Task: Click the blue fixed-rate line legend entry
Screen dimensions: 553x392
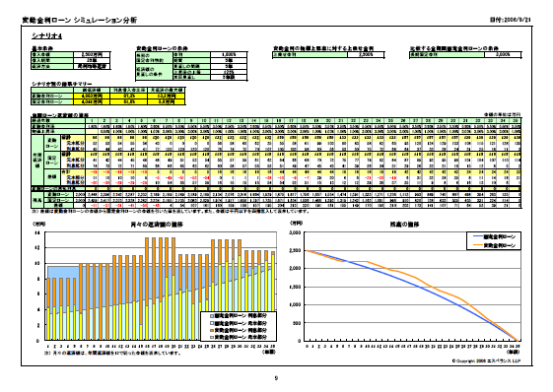Action: [x=495, y=237]
